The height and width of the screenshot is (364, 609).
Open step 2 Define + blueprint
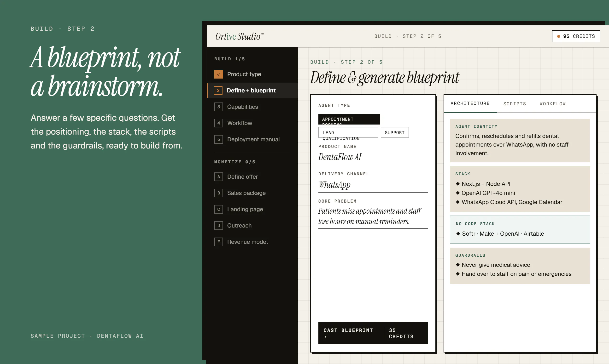(x=252, y=91)
